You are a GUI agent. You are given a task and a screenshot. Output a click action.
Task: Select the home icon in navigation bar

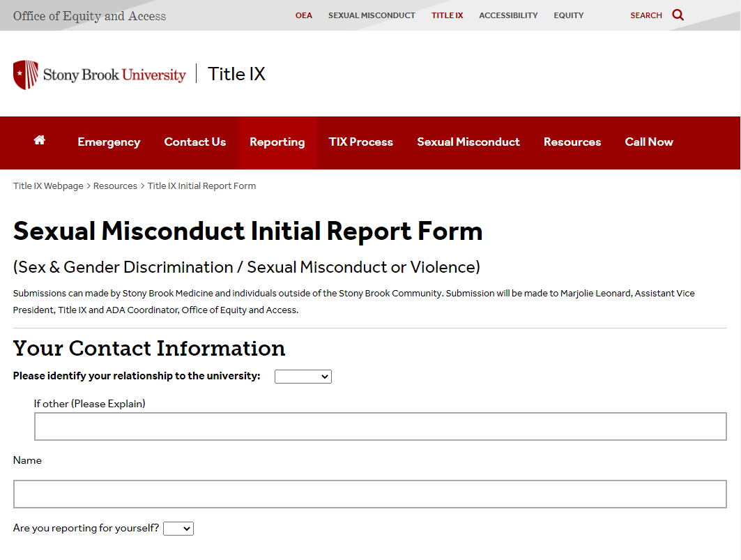39,142
